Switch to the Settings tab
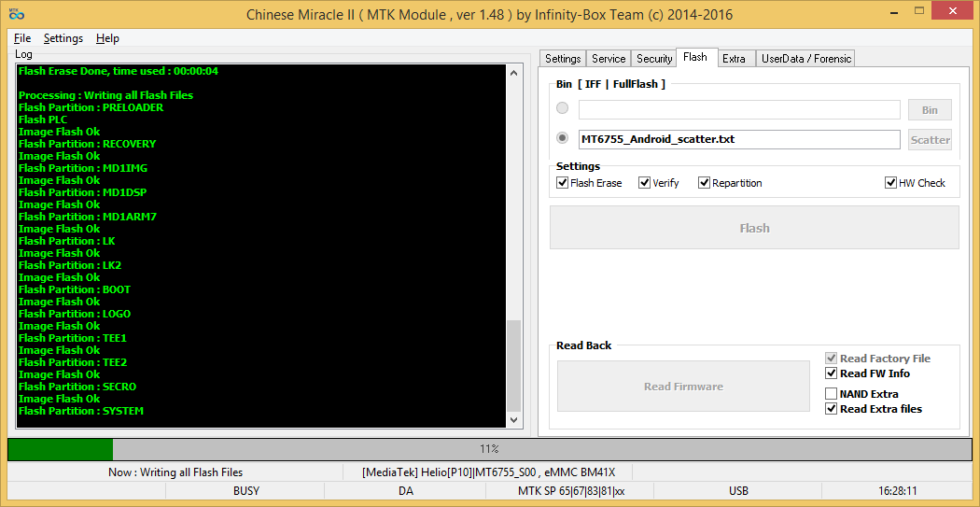980x507 pixels. [563, 58]
